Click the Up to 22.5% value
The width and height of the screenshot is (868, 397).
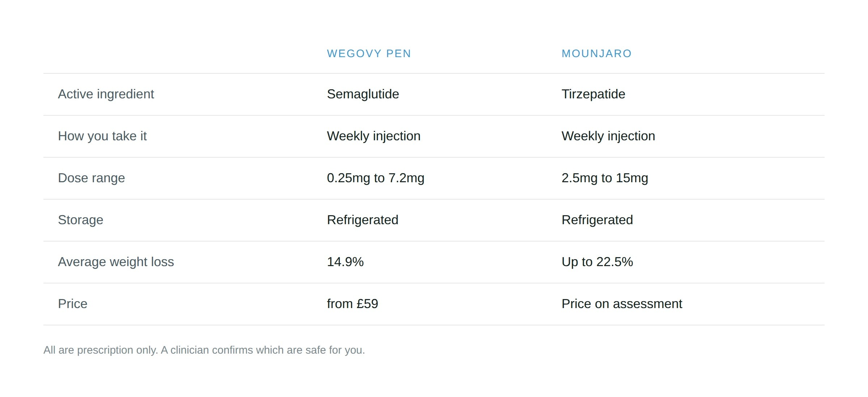[x=597, y=262]
